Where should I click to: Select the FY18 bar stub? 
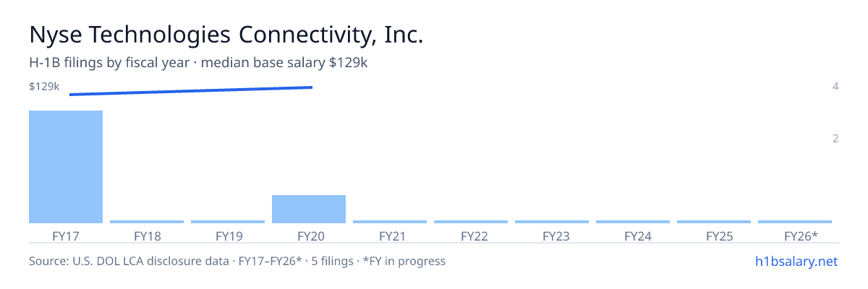147,222
